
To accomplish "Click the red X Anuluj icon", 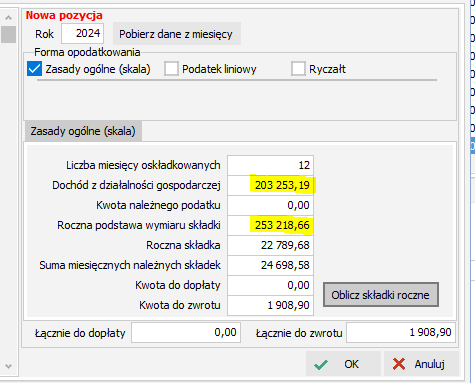I will [399, 364].
